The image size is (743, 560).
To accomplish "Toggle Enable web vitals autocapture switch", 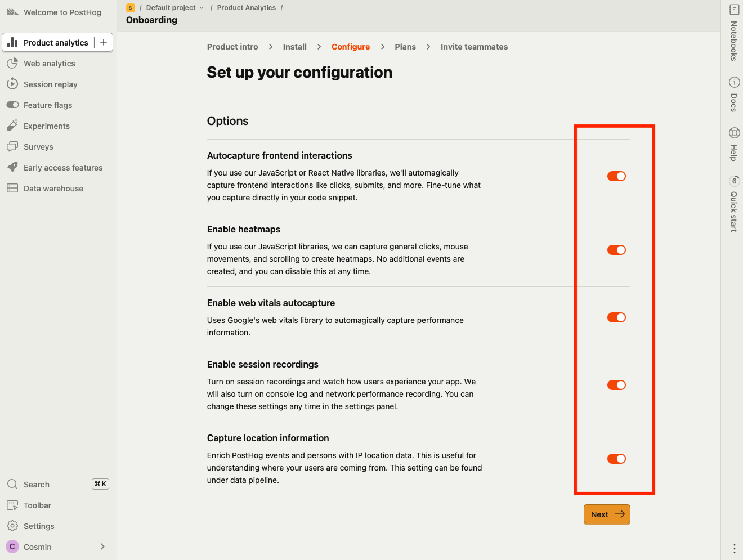I will tap(616, 317).
